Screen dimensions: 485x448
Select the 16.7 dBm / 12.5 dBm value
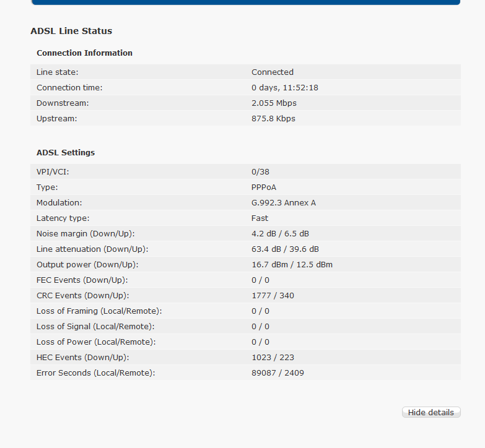click(292, 264)
